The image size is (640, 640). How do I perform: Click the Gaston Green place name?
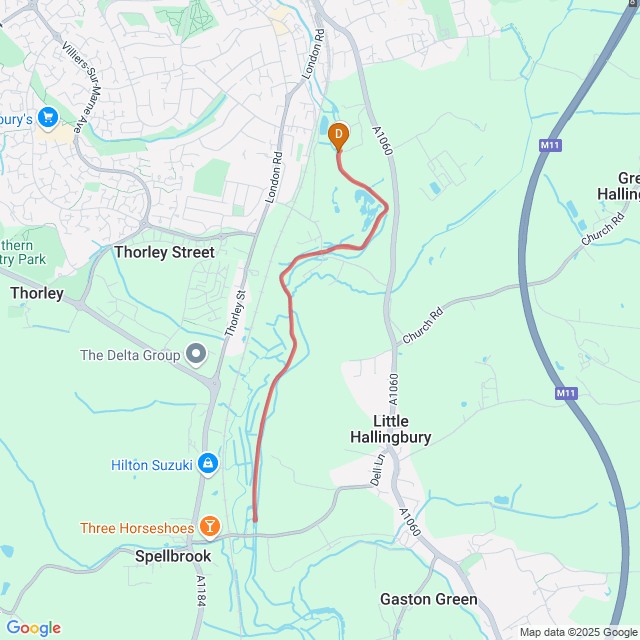pyautogui.click(x=429, y=599)
